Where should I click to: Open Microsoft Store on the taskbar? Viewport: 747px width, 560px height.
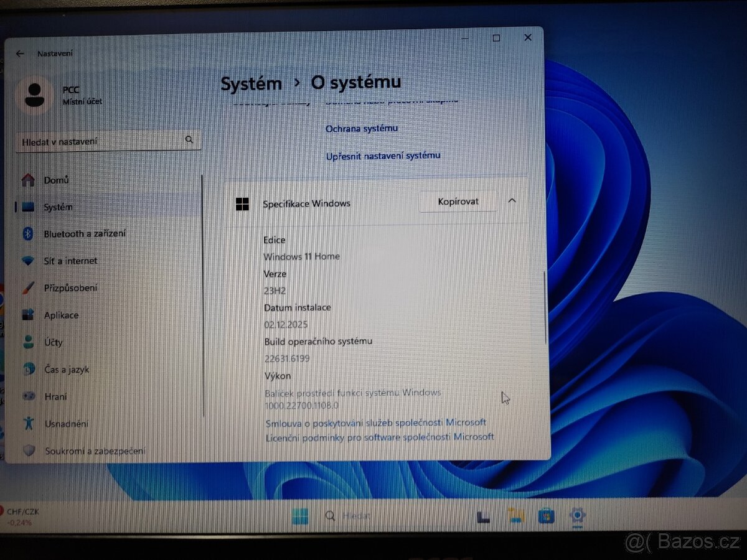[x=547, y=516]
